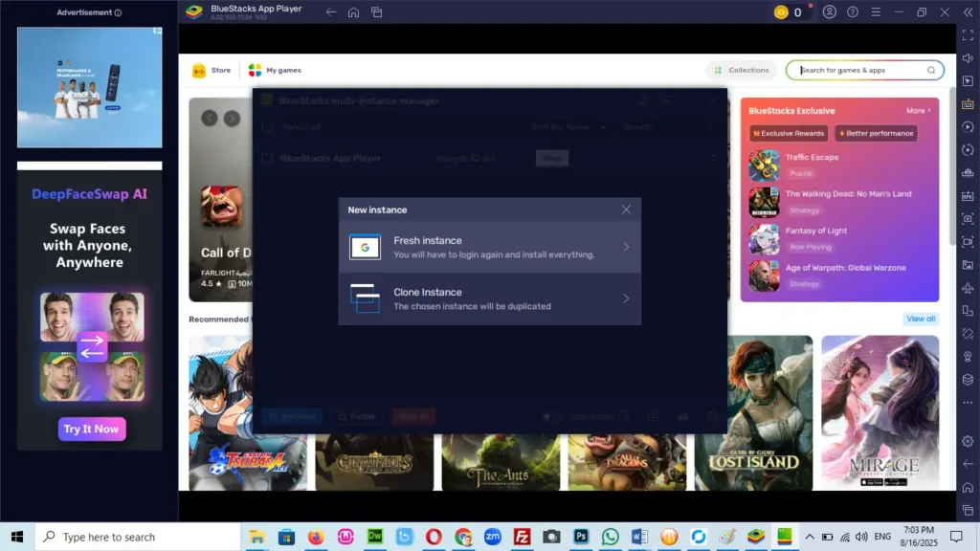This screenshot has height=551, width=980.
Task: Expand the Fresh instance option arrow
Action: [x=626, y=248]
